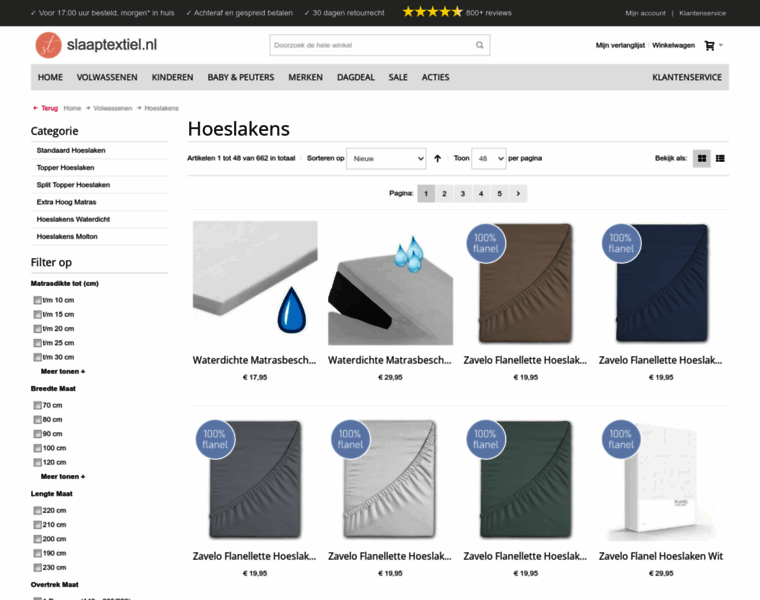
Task: Open the green flanel fitted sheet thumbnail
Action: 525,479
